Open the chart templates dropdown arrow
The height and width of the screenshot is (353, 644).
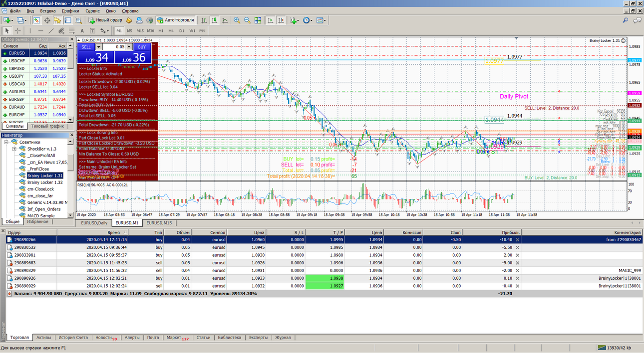point(325,20)
